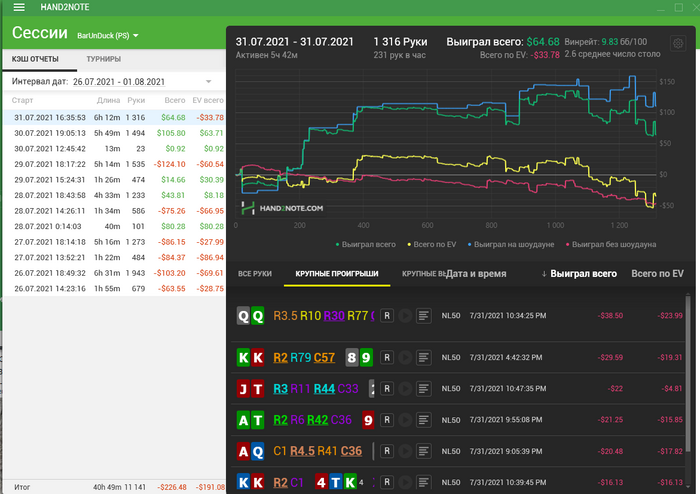700x494 pixels.
Task: Open the hamburger main menu
Action: [19, 7]
